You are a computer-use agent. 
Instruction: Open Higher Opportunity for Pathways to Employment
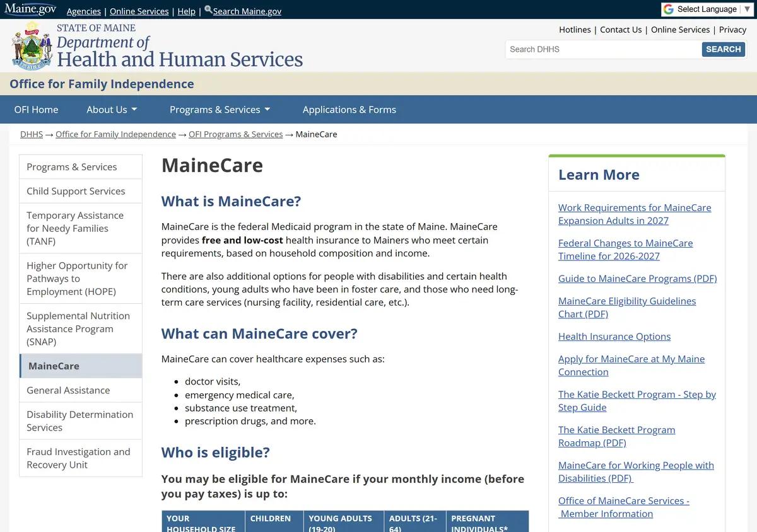[81, 279]
